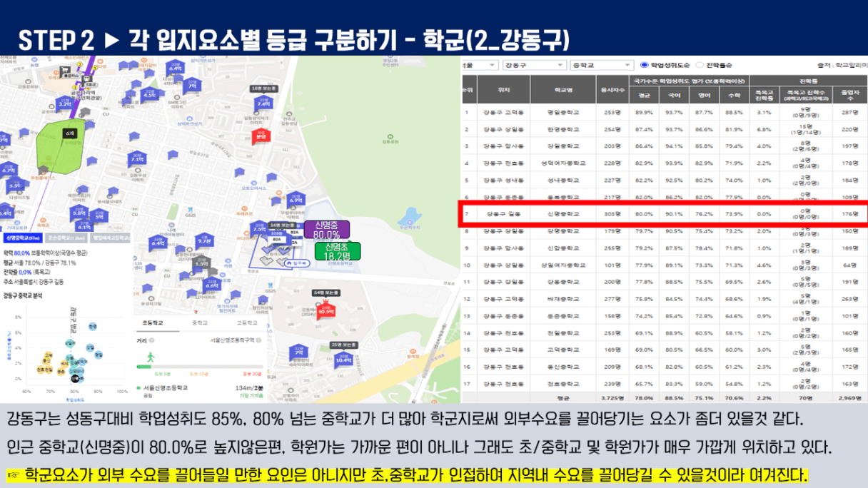The height and width of the screenshot is (488, 868).
Task: Open the 강동구 district dropdown
Action: (533, 65)
